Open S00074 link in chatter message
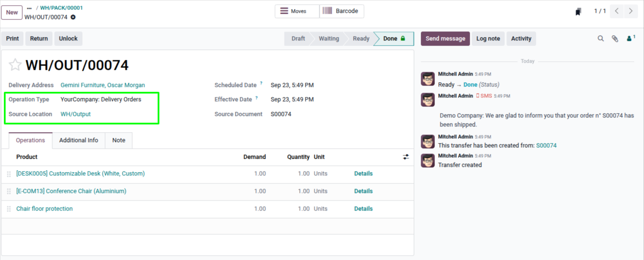644x260 pixels. (546, 145)
